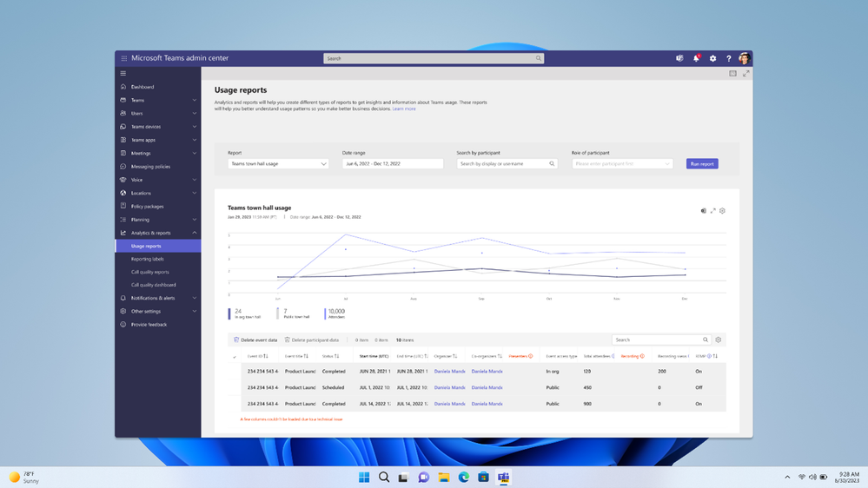Image resolution: width=868 pixels, height=488 pixels.
Task: Open Windows Start menu
Action: point(364,477)
